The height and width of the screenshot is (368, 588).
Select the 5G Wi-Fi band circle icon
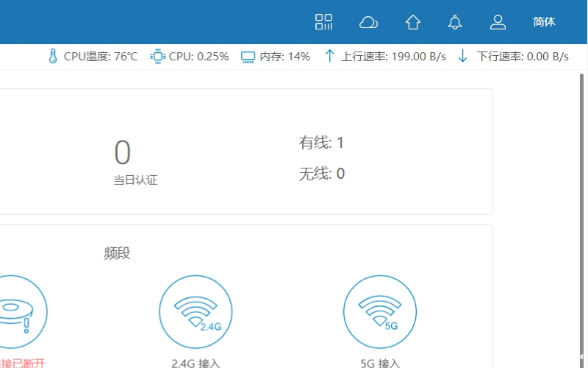[380, 311]
